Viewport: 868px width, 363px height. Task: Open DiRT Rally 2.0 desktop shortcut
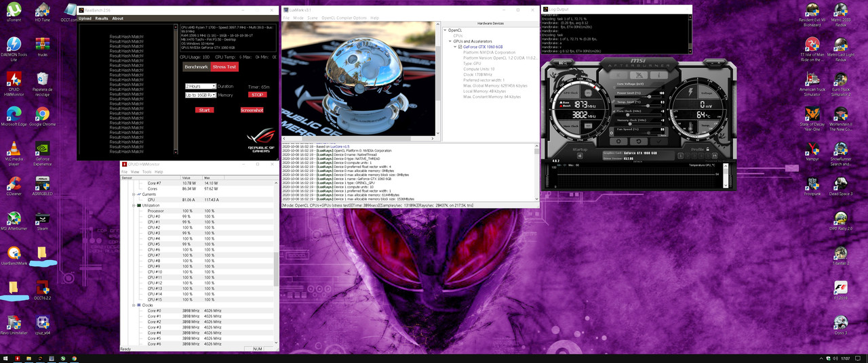point(840,221)
